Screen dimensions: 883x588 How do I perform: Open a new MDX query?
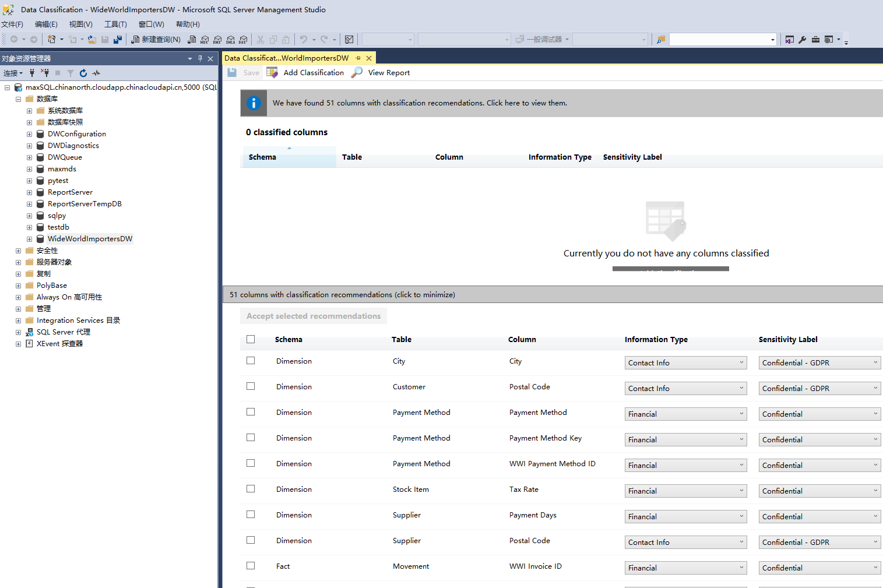coord(205,40)
